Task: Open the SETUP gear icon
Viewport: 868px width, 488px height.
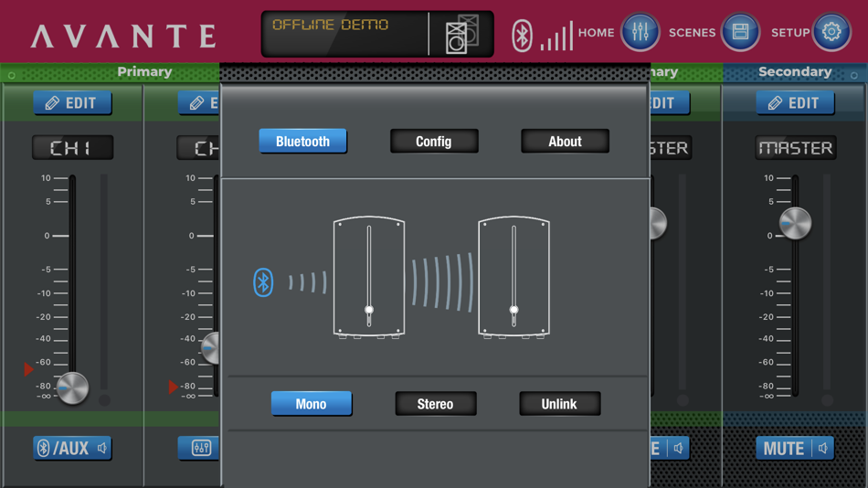Action: pyautogui.click(x=831, y=32)
